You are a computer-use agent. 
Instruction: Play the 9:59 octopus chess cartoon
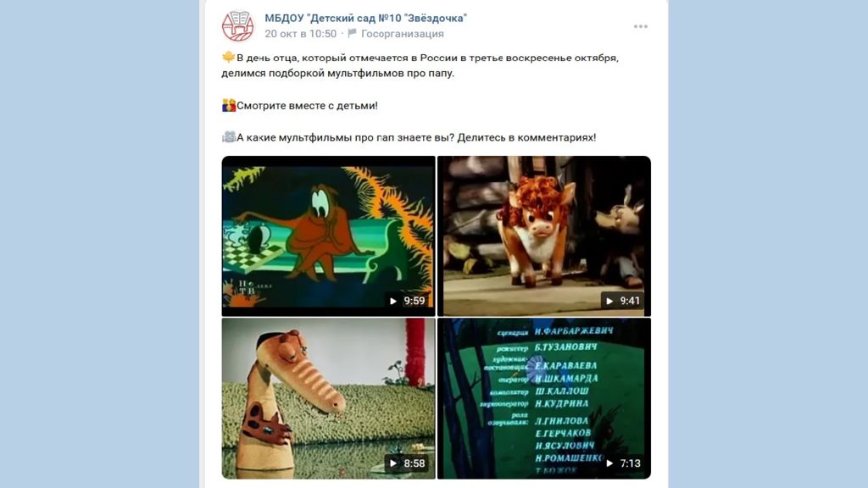point(328,236)
